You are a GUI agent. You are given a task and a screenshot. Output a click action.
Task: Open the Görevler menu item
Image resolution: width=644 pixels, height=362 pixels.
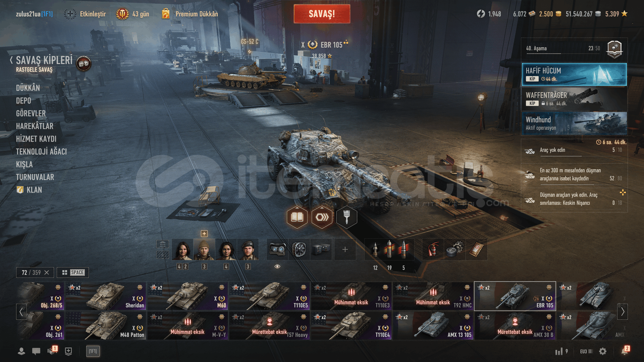(31, 113)
